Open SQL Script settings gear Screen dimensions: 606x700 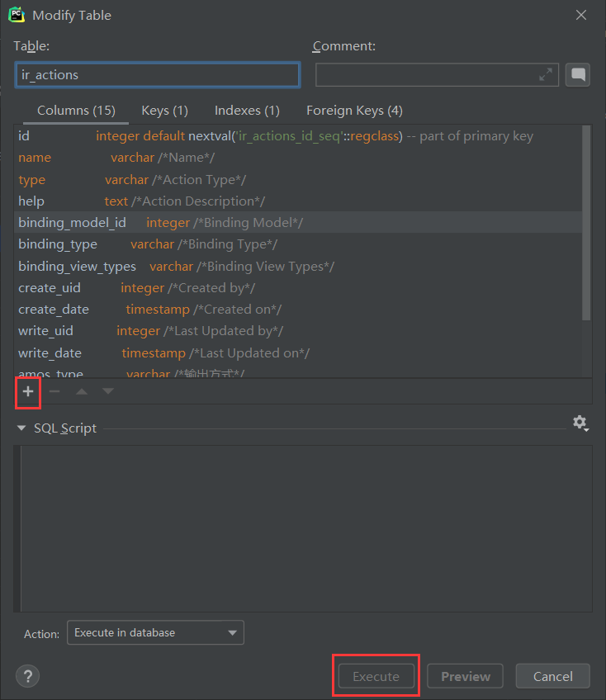click(580, 423)
